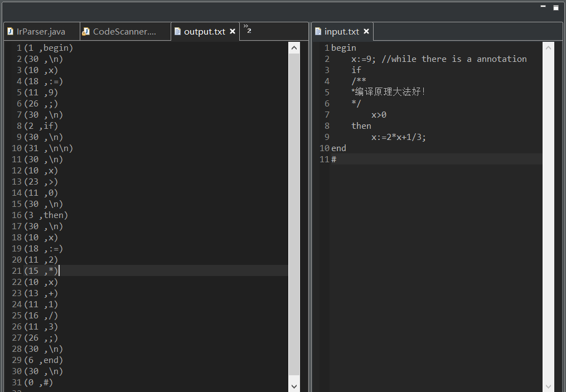Viewport: 566px width, 392px height.
Task: Click the "//while there is a annotation" comment
Action: point(454,59)
